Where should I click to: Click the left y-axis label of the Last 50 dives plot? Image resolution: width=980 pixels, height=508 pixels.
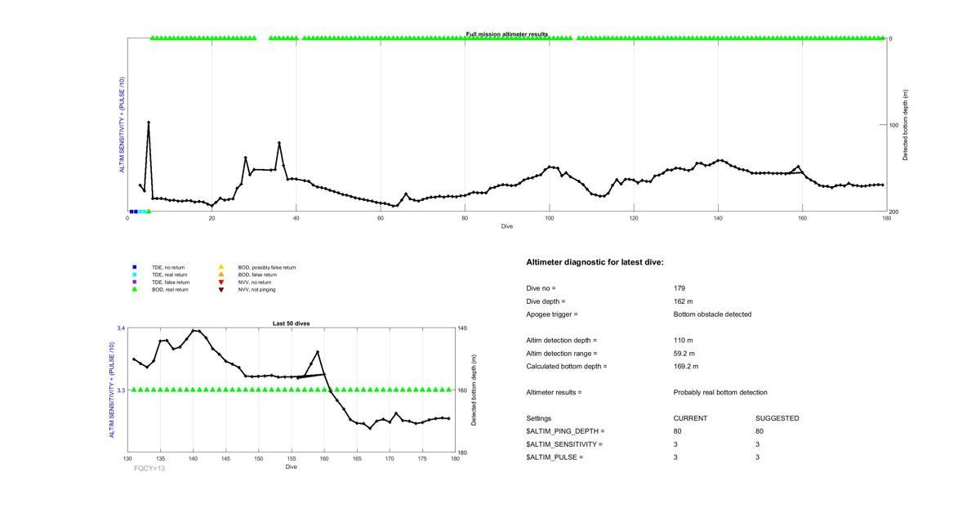(113, 390)
